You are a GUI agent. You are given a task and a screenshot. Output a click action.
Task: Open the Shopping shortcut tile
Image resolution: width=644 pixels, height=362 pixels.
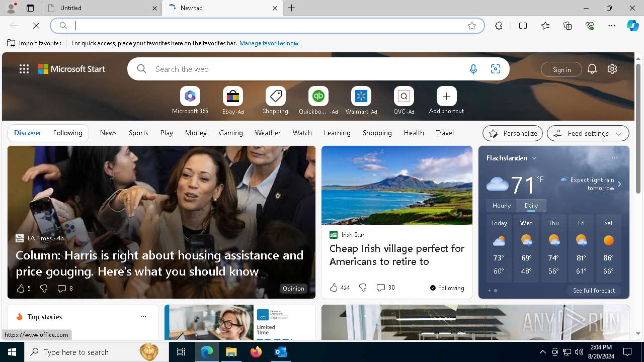[275, 101]
